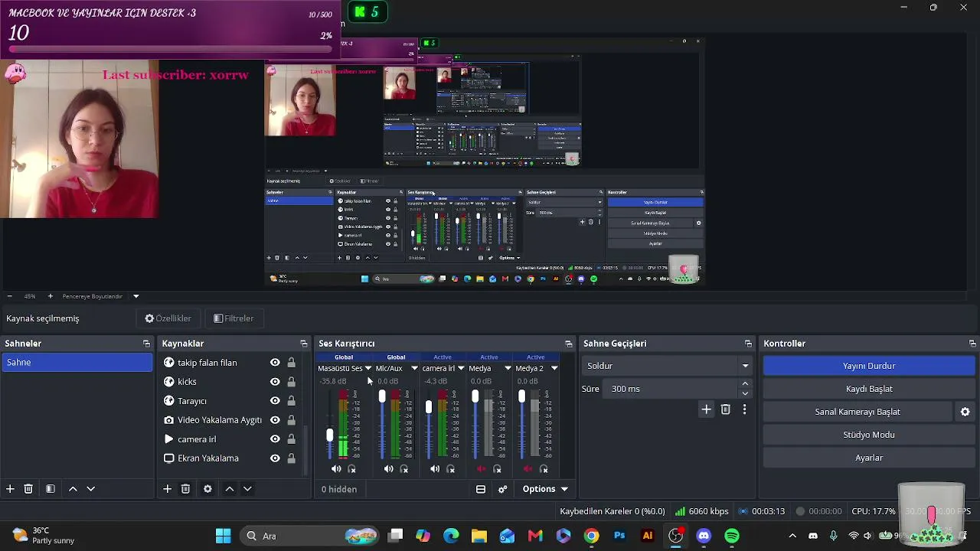Image resolution: width=980 pixels, height=551 pixels.
Task: Open Ayarlar settings
Action: 869,458
